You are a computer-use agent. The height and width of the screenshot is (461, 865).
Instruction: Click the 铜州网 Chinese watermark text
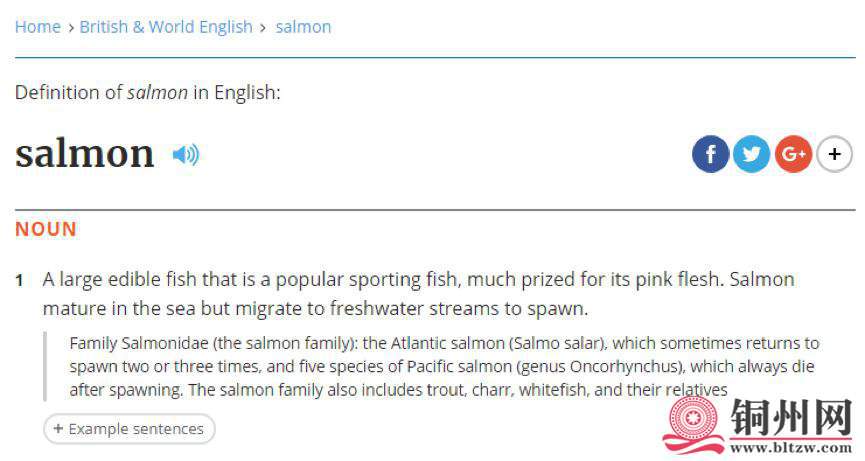click(791, 417)
